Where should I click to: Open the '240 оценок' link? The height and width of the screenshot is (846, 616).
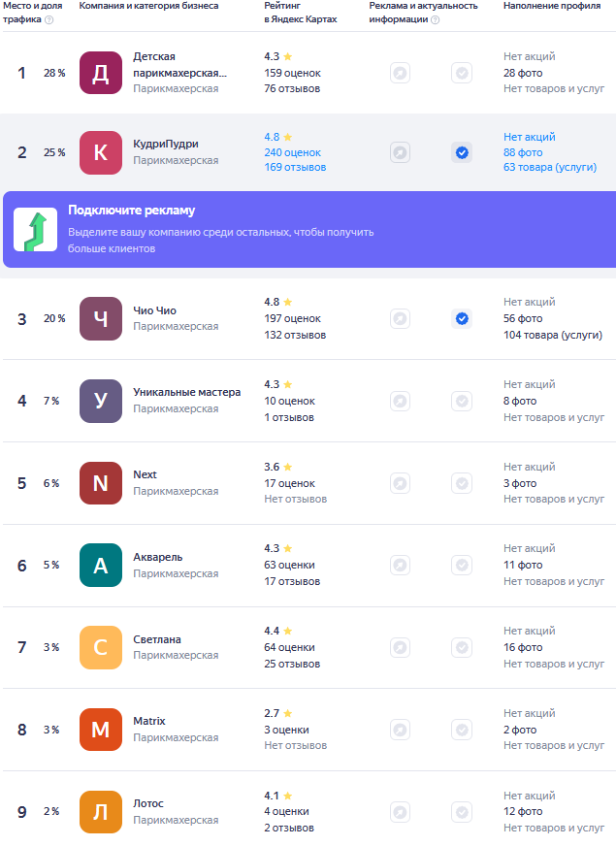click(x=292, y=152)
